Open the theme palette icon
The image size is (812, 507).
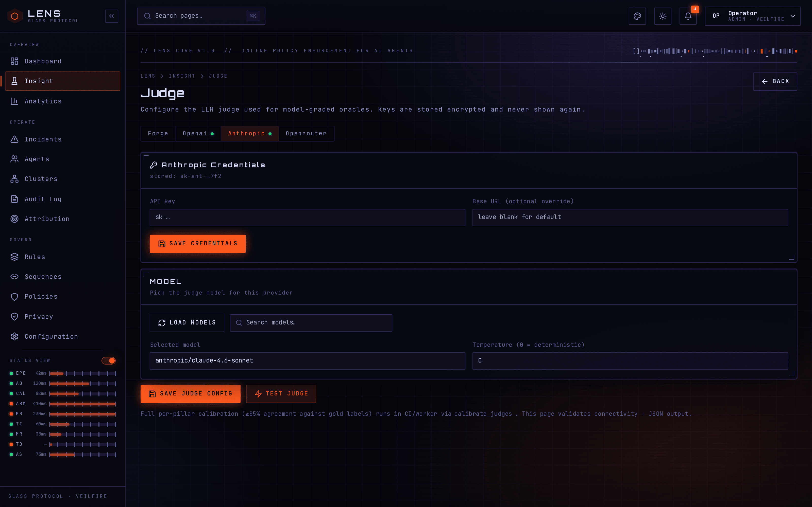coord(637,16)
